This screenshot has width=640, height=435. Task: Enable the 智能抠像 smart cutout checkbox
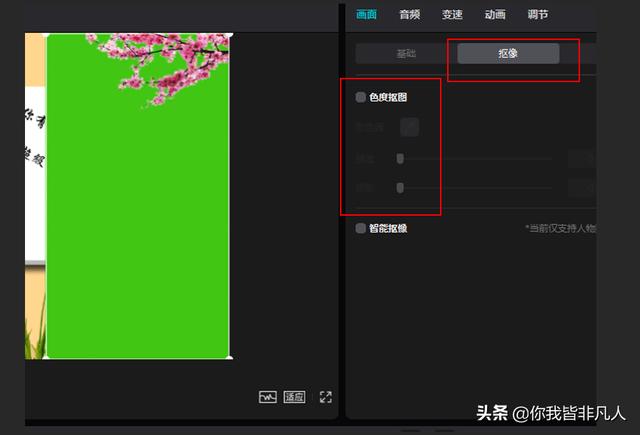[x=360, y=228]
